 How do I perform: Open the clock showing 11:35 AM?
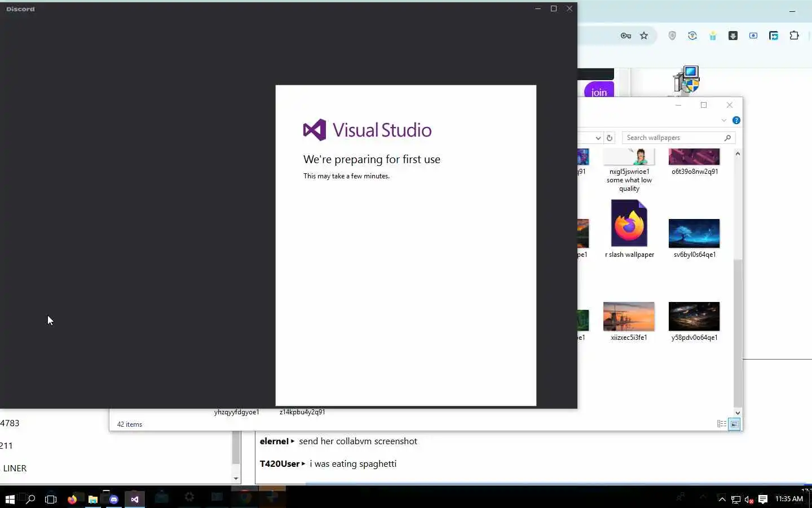click(789, 499)
